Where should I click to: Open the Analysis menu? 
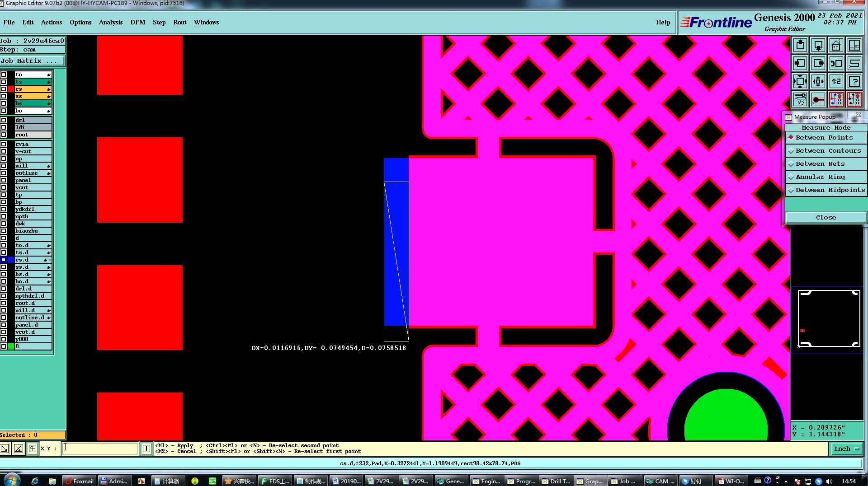(x=111, y=22)
